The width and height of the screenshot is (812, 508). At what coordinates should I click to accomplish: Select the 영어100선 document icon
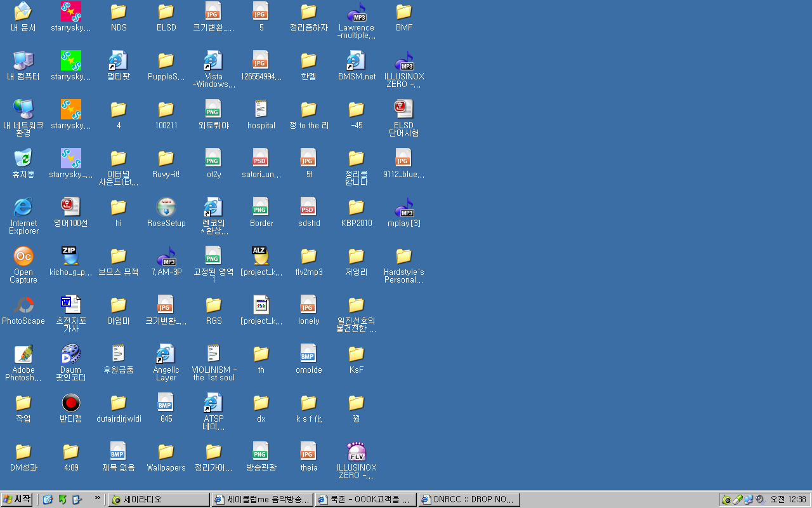[x=71, y=208]
